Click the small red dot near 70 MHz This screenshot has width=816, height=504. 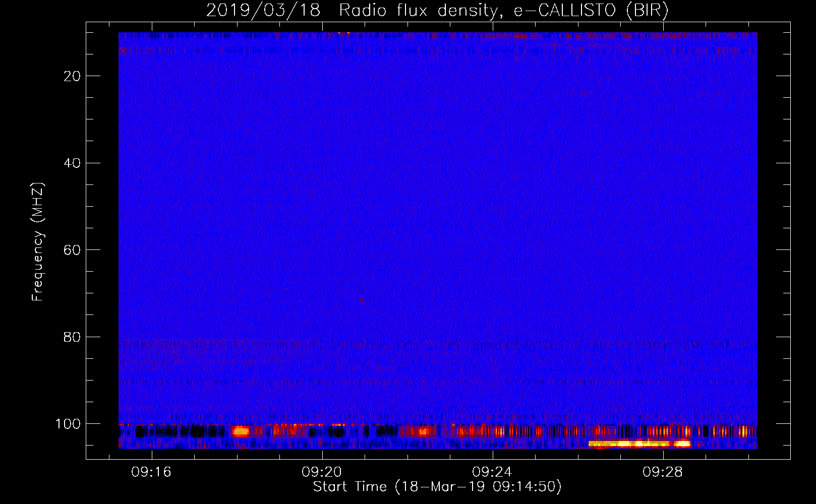tap(362, 300)
